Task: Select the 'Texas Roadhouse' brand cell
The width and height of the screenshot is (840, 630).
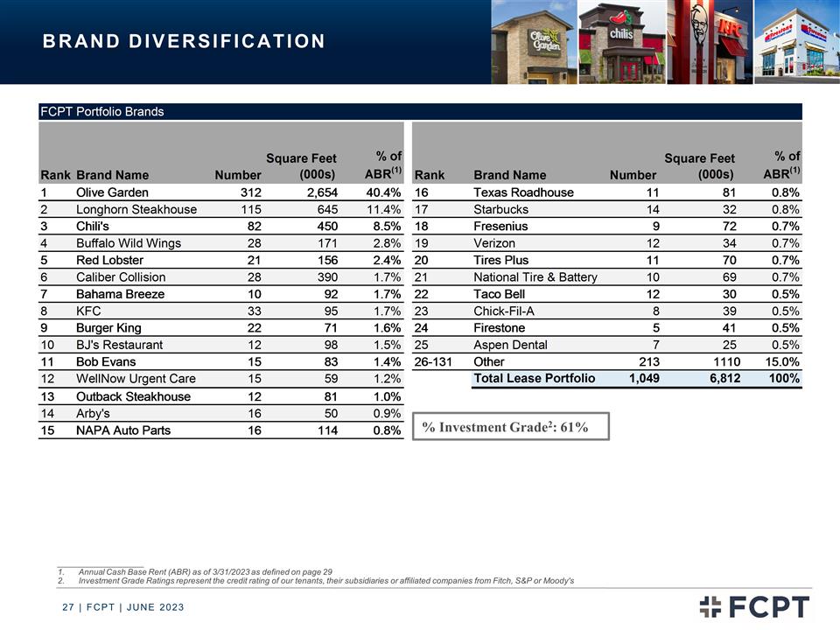Action: pos(523,192)
